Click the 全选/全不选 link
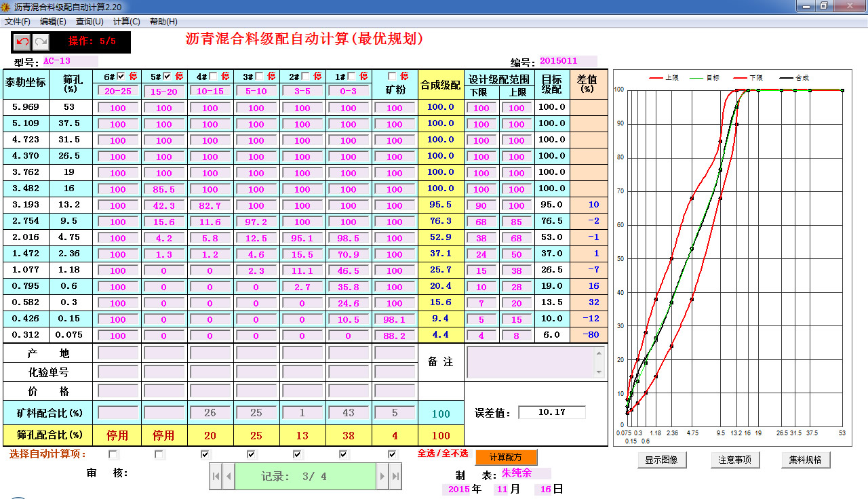Screen dimensions: 868x499 pos(442,454)
